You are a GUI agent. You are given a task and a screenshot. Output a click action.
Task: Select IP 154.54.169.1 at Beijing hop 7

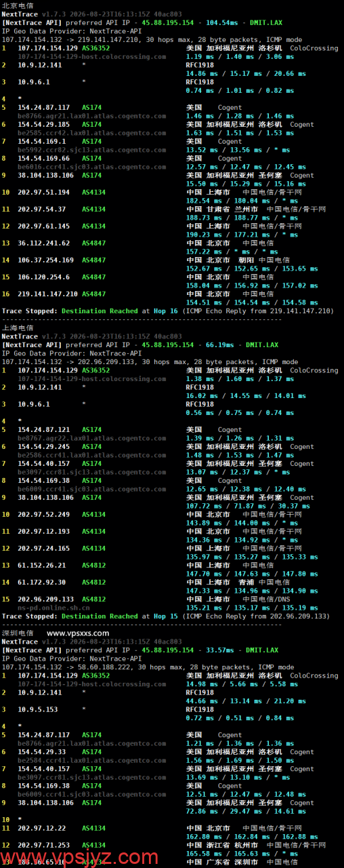click(41, 141)
